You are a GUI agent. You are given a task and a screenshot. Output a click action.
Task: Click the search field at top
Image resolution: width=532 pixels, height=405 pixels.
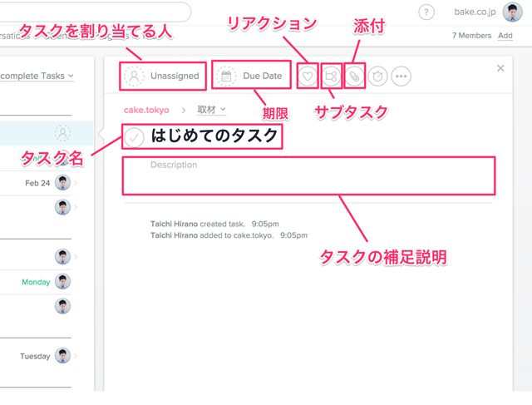click(x=95, y=12)
